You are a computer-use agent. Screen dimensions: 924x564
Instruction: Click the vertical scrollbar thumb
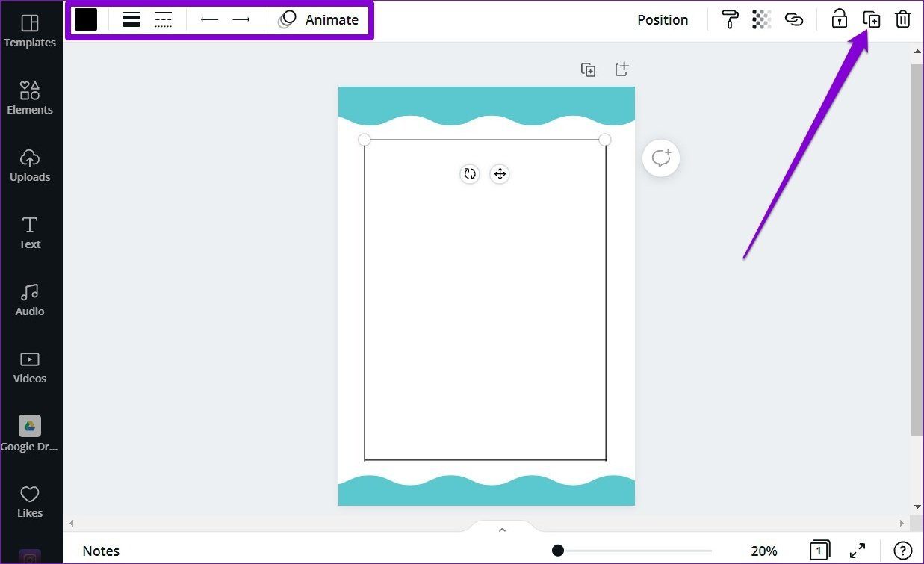[918, 250]
